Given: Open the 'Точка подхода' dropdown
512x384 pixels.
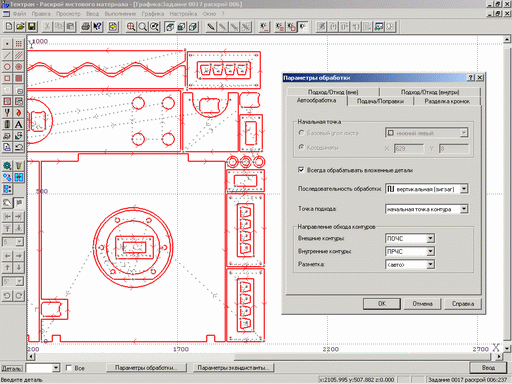Looking at the screenshot, I should pyautogui.click(x=464, y=209).
